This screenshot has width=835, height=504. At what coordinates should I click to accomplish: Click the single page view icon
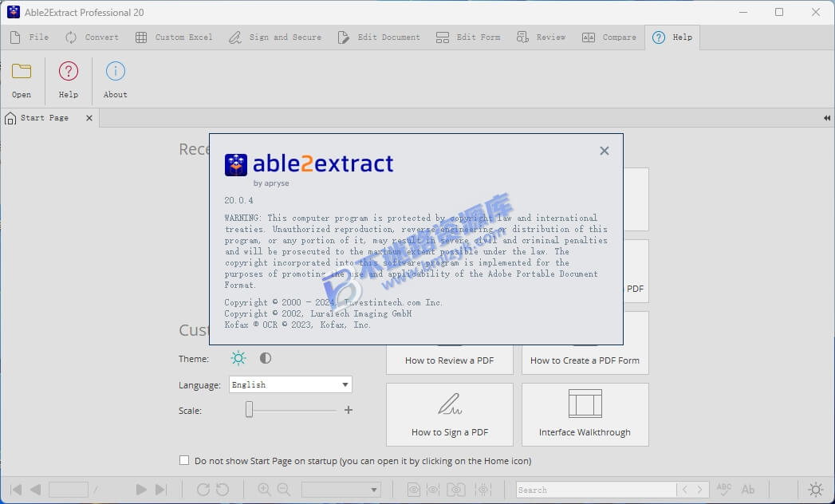point(413,490)
